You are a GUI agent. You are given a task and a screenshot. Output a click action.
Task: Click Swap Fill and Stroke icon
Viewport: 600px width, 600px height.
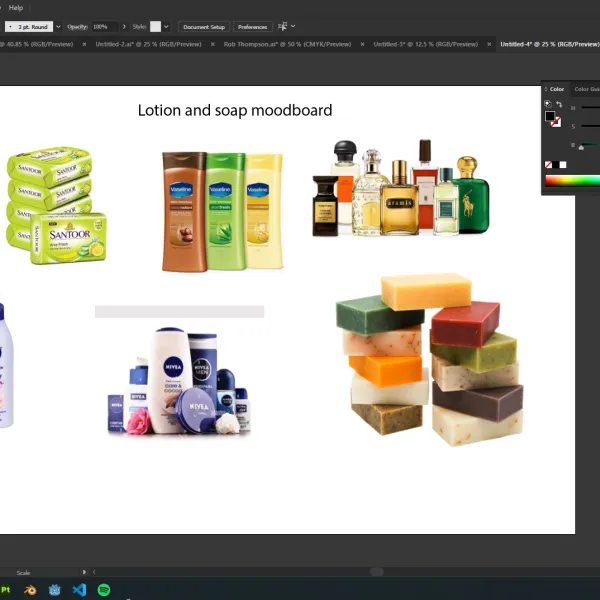[559, 104]
